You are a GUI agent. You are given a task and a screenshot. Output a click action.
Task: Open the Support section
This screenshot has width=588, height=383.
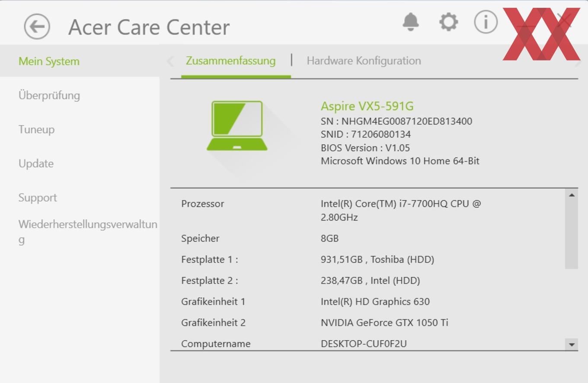pyautogui.click(x=38, y=198)
